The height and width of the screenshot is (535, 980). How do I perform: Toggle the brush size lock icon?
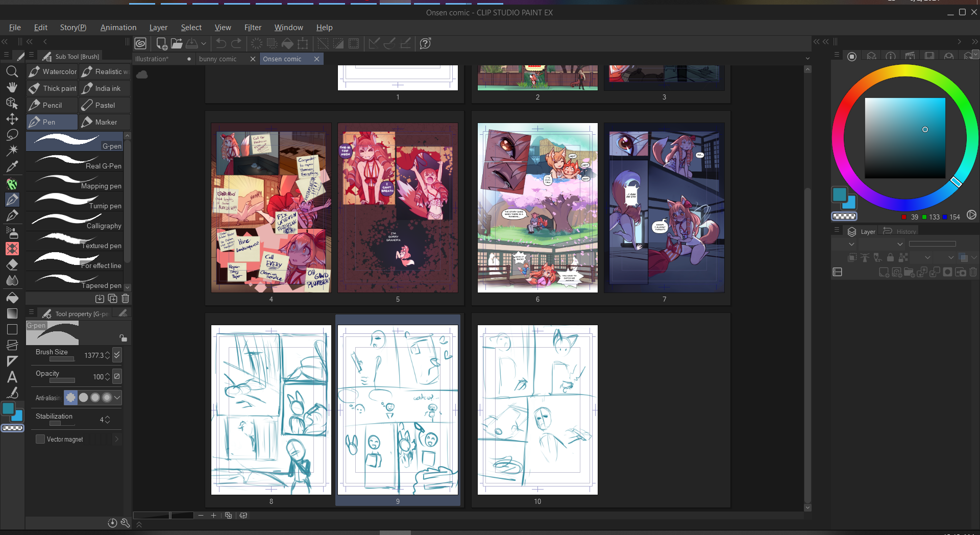point(123,338)
